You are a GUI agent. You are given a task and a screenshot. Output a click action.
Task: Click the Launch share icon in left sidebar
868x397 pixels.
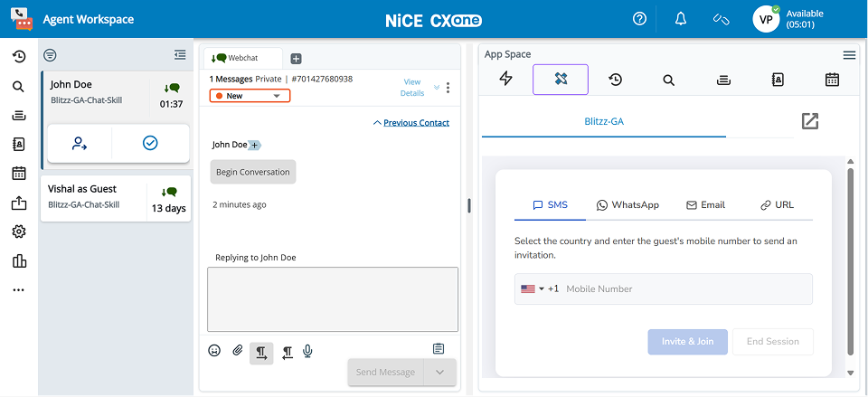click(19, 203)
